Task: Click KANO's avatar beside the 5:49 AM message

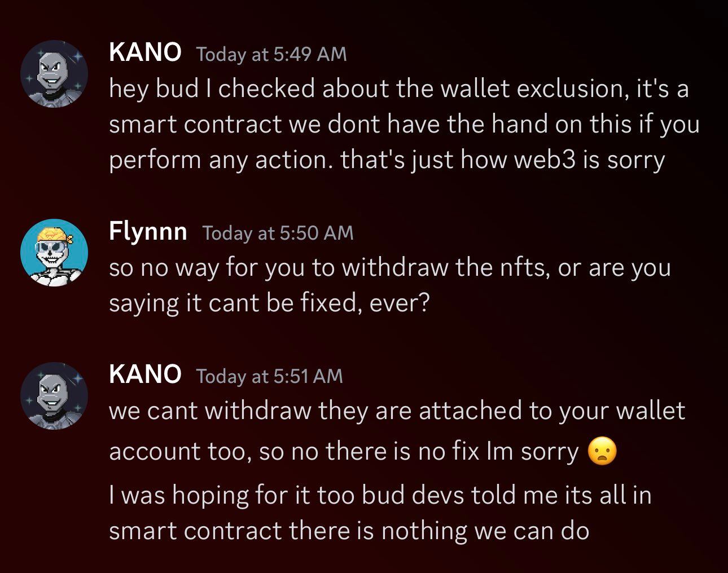Action: point(54,74)
